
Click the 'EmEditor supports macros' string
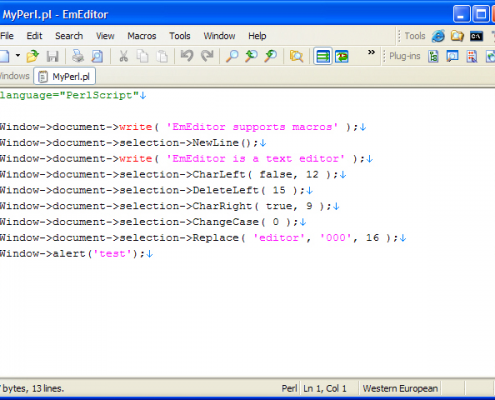click(252, 127)
